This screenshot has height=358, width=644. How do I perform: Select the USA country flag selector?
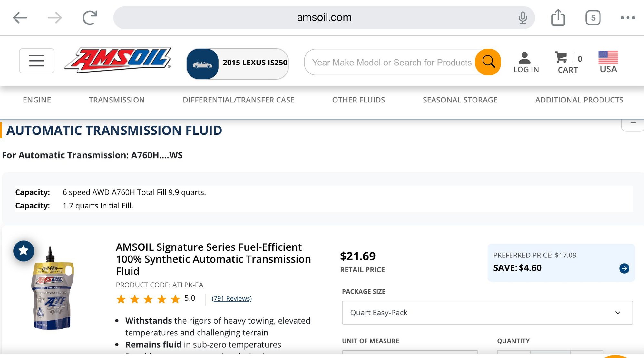pos(608,62)
